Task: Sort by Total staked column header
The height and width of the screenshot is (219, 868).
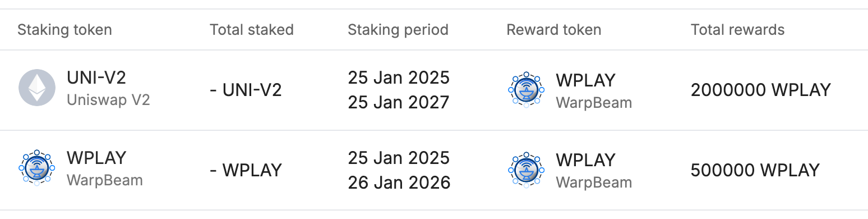Action: pos(252,30)
